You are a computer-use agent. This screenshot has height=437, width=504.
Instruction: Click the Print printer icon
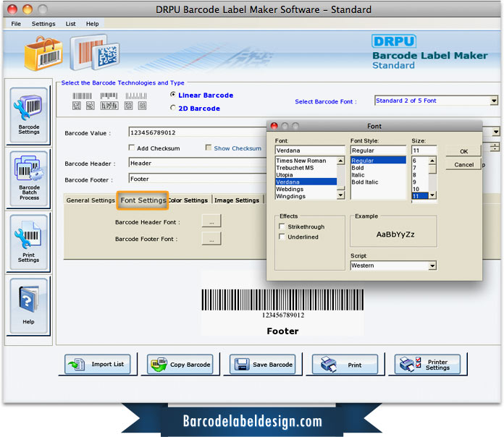(329, 365)
